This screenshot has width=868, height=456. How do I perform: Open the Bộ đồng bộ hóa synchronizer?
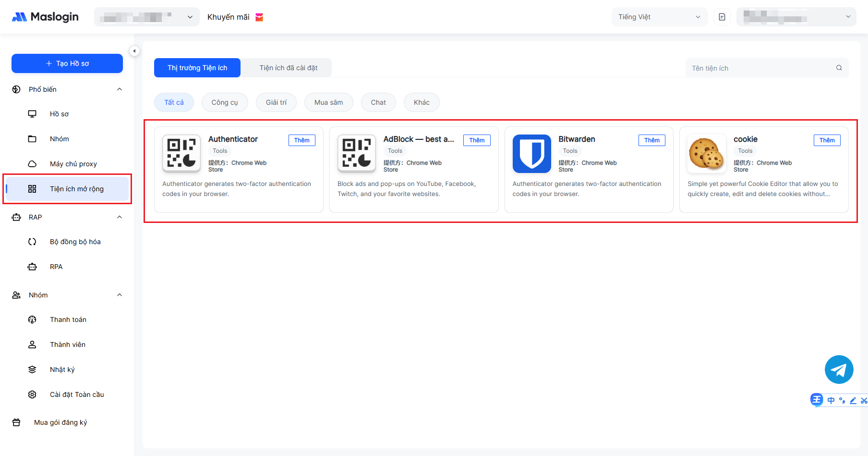point(75,242)
